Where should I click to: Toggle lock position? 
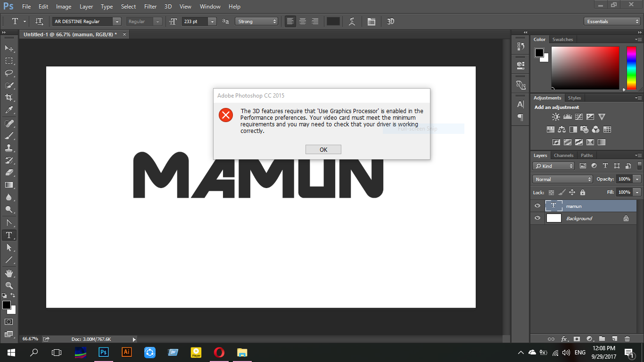tap(572, 192)
